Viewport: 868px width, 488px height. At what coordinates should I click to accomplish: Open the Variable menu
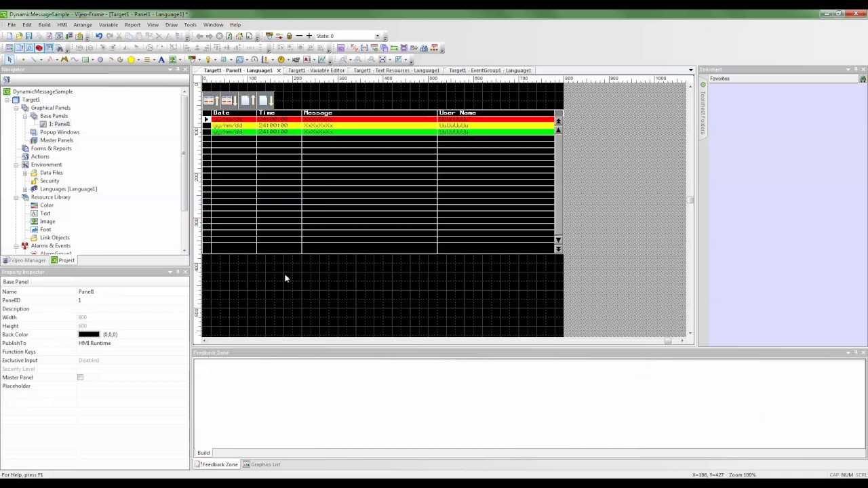click(x=108, y=24)
